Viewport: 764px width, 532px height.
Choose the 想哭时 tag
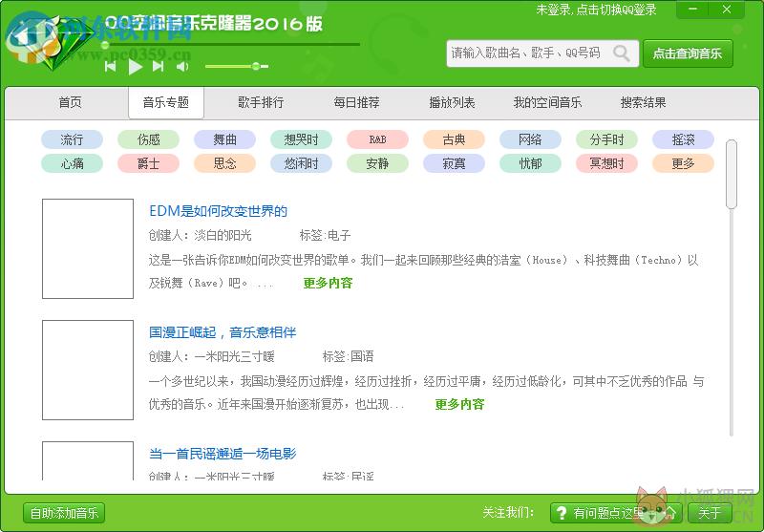point(301,139)
